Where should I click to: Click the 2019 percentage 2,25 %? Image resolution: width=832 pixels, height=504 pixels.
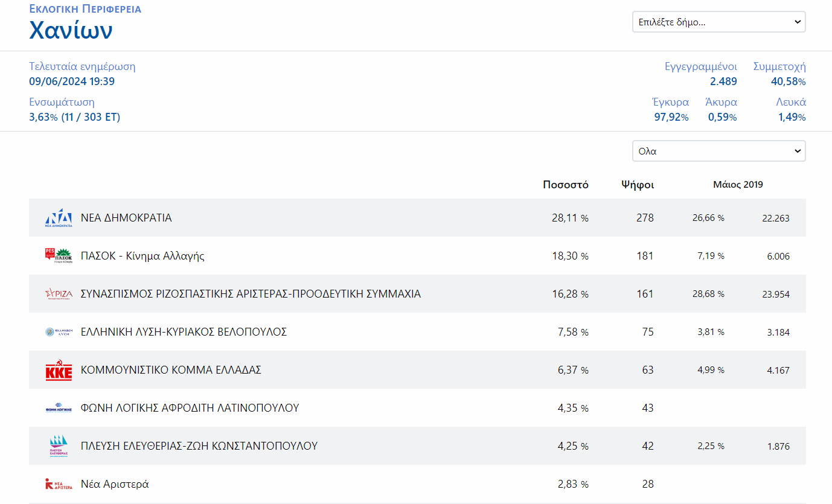point(711,446)
